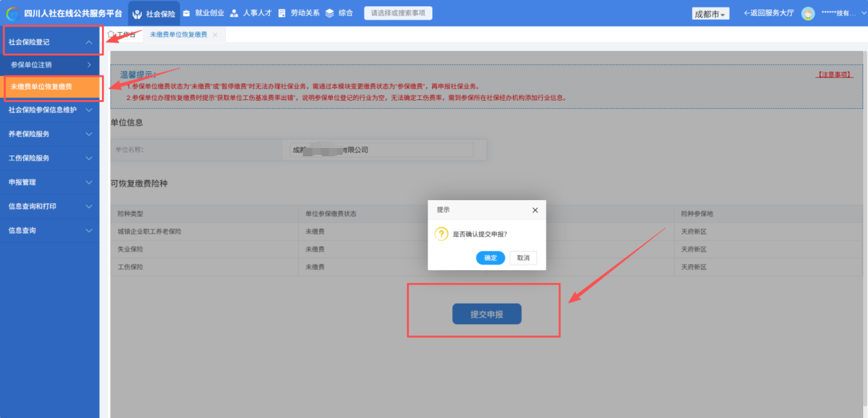This screenshot has height=418, width=868.
Task: Confirm submission with 确定 button
Action: (491, 258)
